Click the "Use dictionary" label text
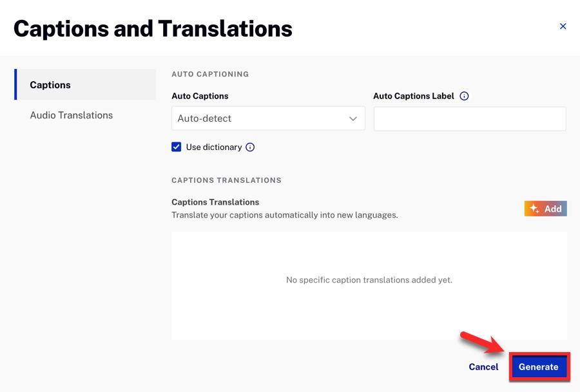580x392 pixels. point(213,147)
